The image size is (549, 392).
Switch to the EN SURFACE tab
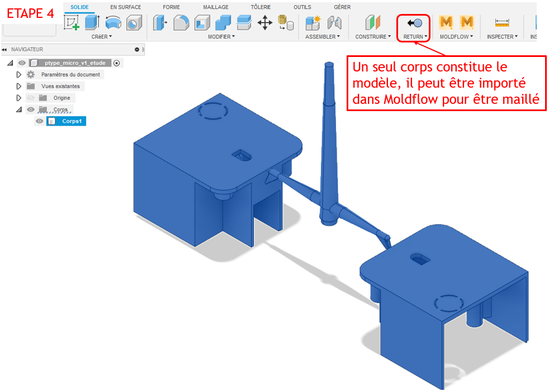pyautogui.click(x=125, y=7)
